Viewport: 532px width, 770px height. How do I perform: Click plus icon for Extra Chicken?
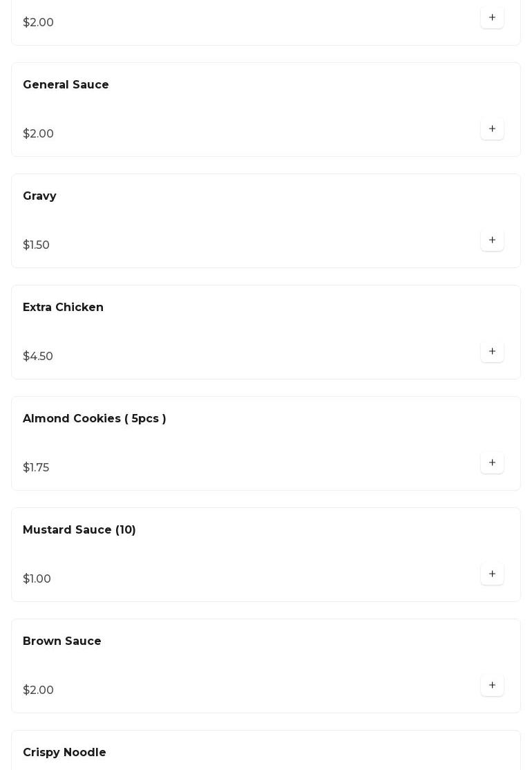click(x=492, y=352)
